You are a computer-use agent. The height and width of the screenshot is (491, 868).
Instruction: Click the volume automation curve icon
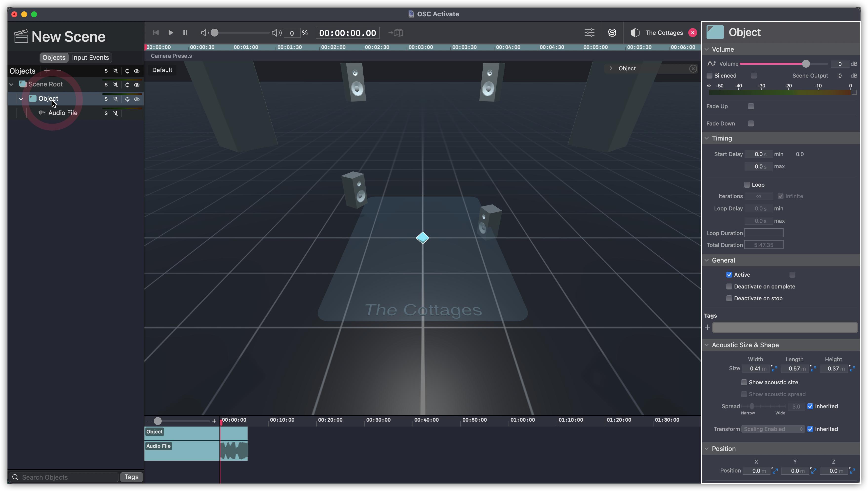[x=711, y=64]
